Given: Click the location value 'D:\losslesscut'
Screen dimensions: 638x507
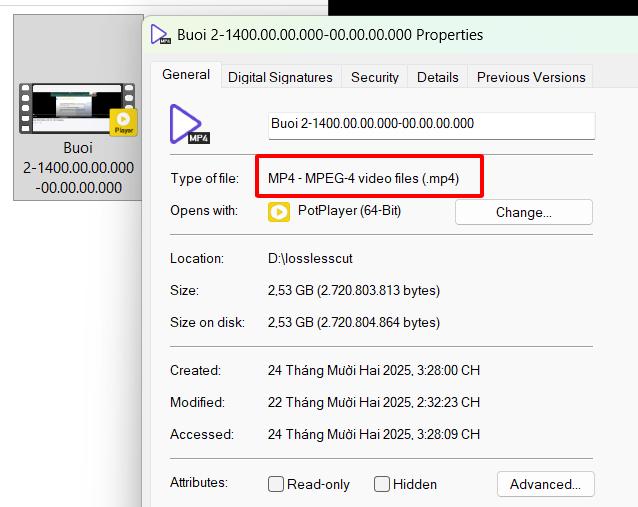Looking at the screenshot, I should [310, 258].
